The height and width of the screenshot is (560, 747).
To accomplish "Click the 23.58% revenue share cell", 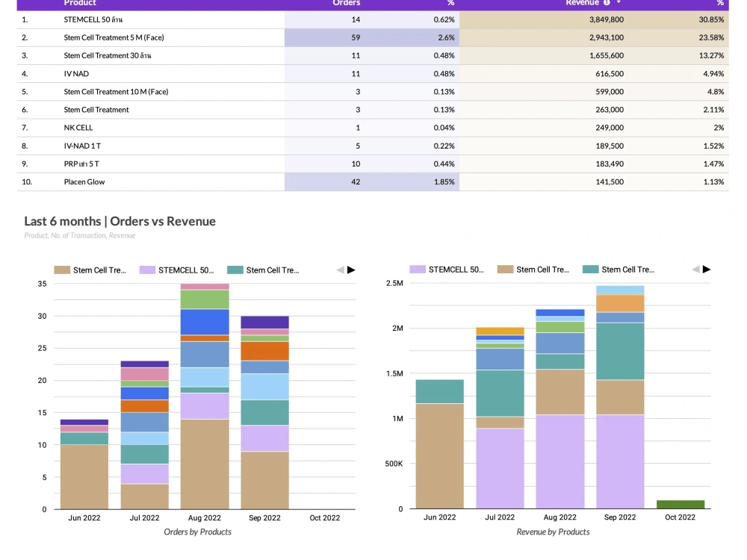I will (x=711, y=37).
